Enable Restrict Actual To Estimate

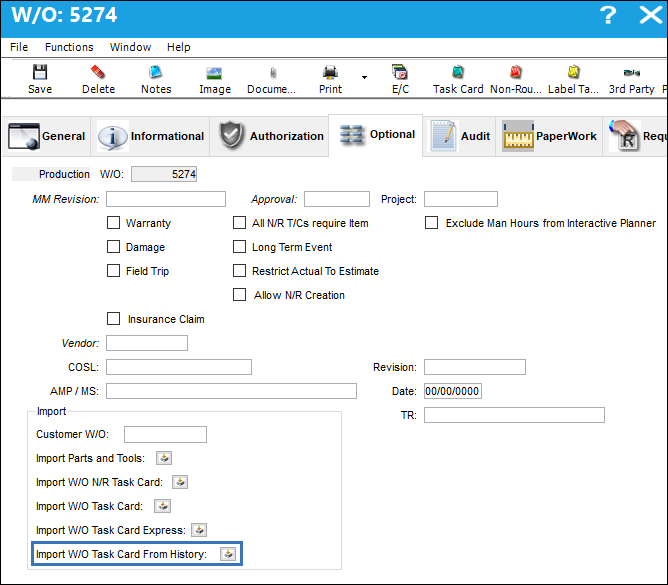pos(239,271)
